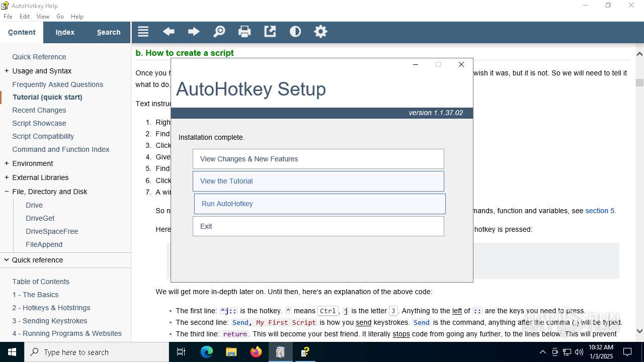Image resolution: width=644 pixels, height=362 pixels.
Task: Open Recent Changes entry
Action: point(39,110)
